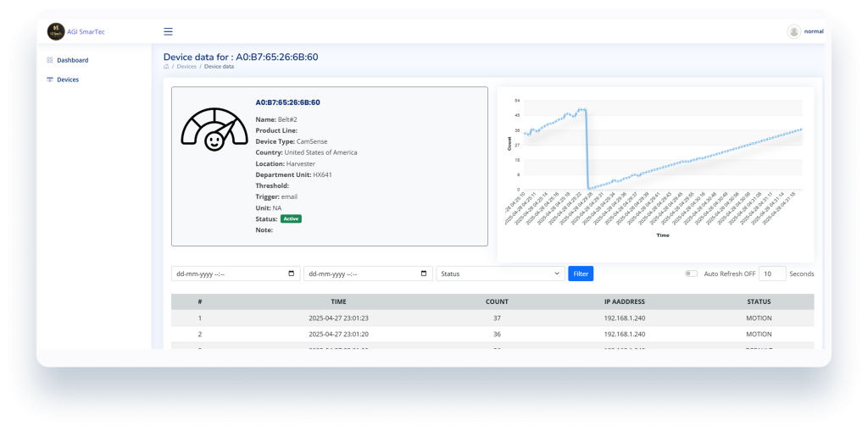The image size is (868, 431).
Task: Open the user avatar icon
Action: pyautogui.click(x=793, y=31)
